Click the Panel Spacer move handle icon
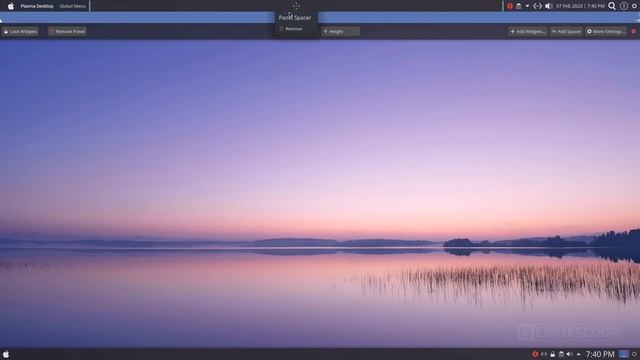Image resolution: width=640 pixels, height=360 pixels. (x=296, y=6)
